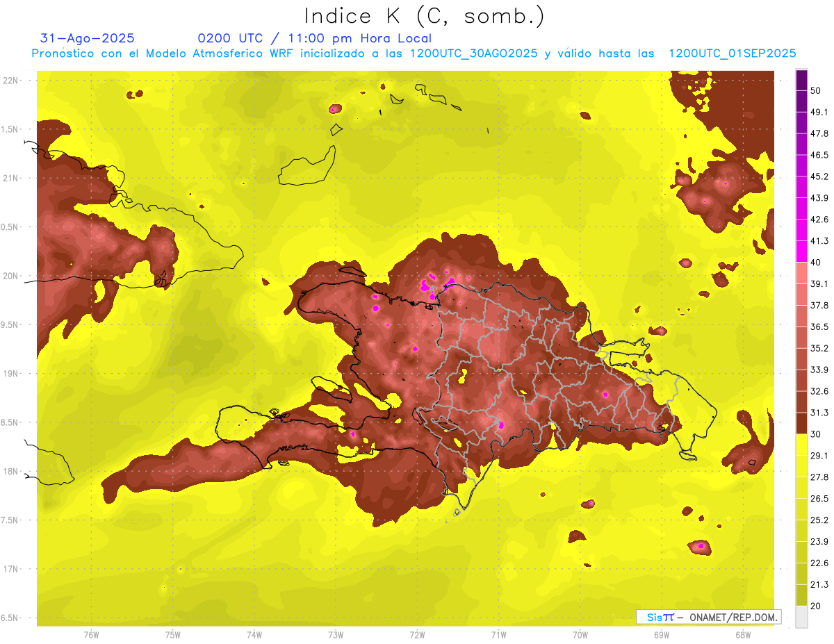834x644 pixels.
Task: Click the '40' color scale value
Action: 816,263
